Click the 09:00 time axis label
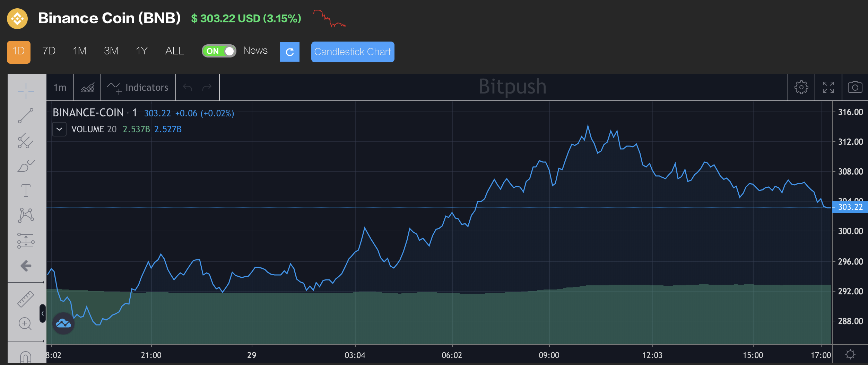868x365 pixels. pyautogui.click(x=549, y=355)
